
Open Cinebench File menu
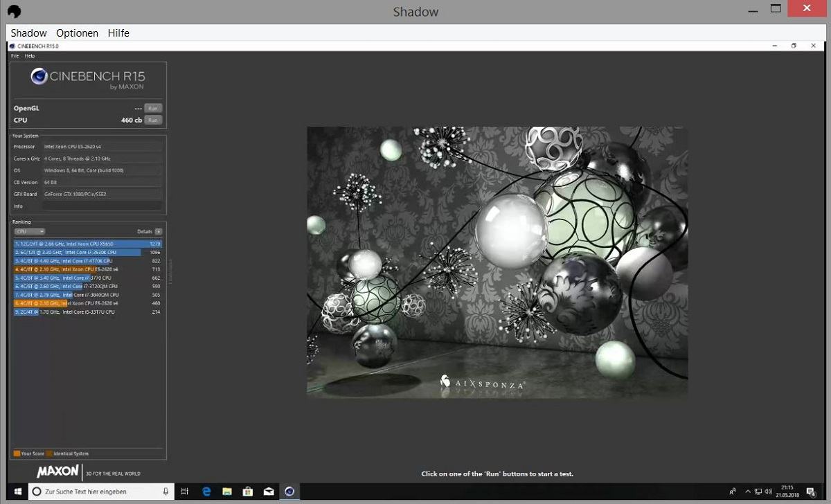15,56
